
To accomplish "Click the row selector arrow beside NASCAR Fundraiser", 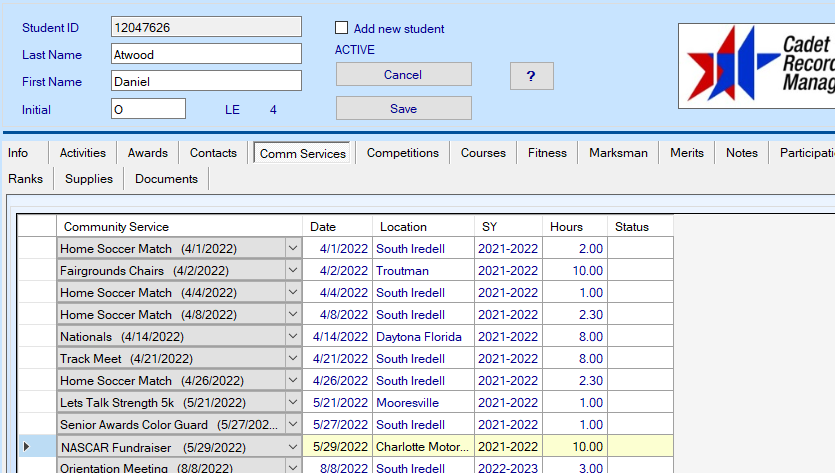I will point(27,447).
